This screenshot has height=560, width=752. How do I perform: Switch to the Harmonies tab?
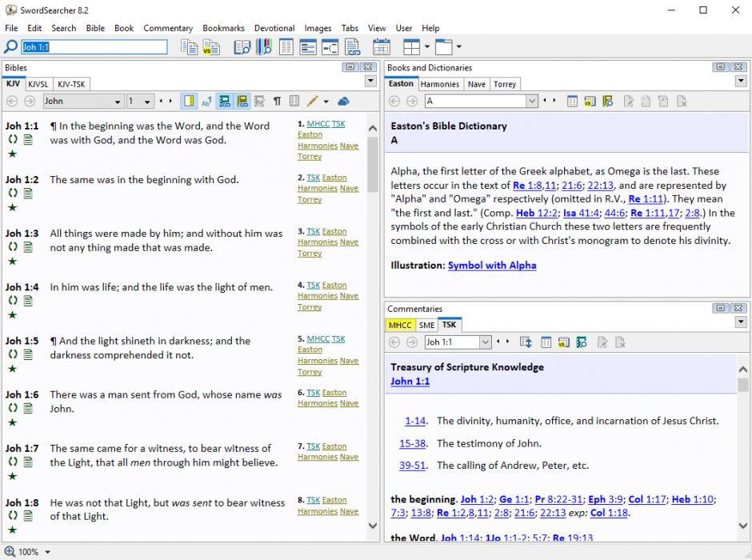440,84
